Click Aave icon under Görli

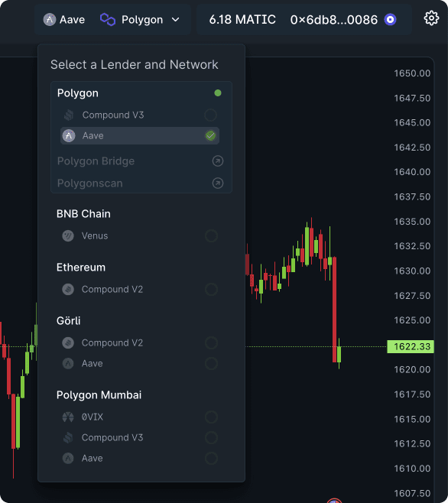point(68,363)
